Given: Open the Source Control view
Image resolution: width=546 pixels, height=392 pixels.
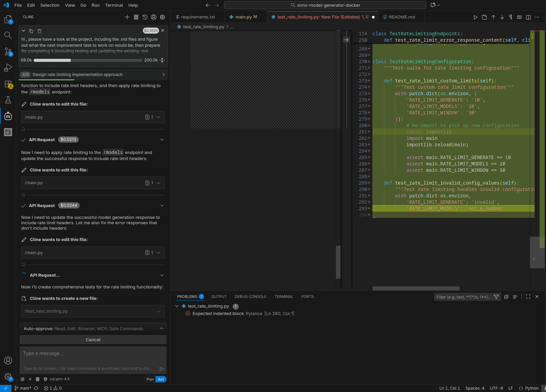Looking at the screenshot, I should (8, 51).
